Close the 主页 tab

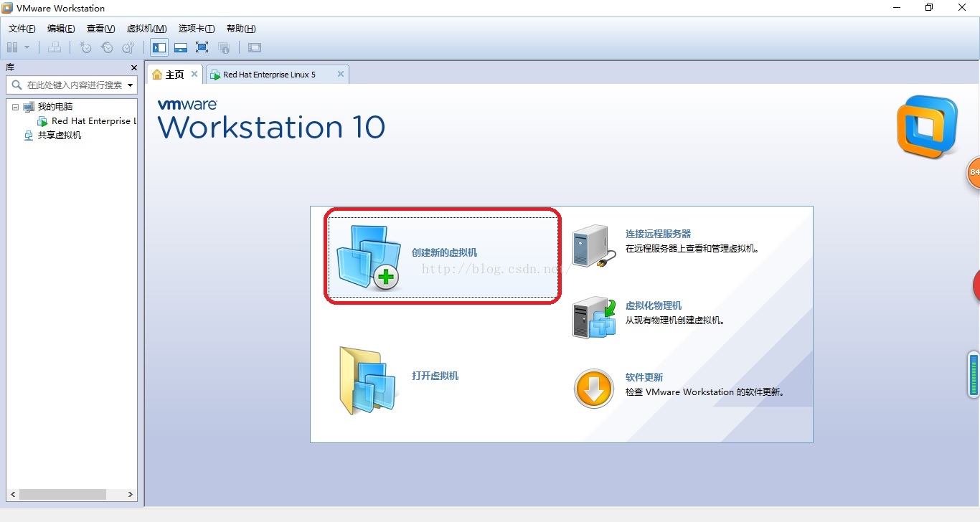(194, 74)
